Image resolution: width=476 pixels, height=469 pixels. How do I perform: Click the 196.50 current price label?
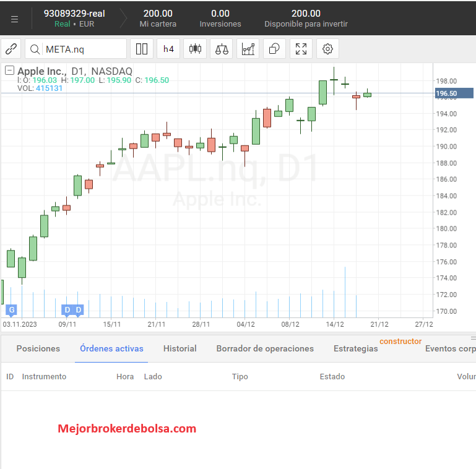pyautogui.click(x=454, y=93)
